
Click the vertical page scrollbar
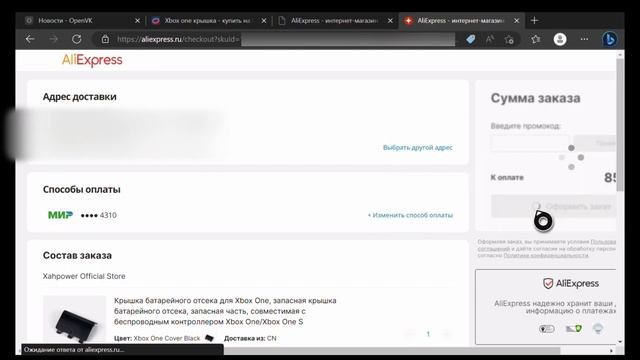[x=620, y=124]
